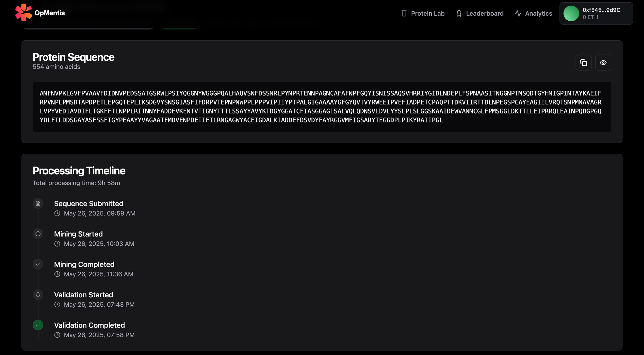The height and width of the screenshot is (355, 644).
Task: Click the Validation Started shield icon
Action: 38,295
